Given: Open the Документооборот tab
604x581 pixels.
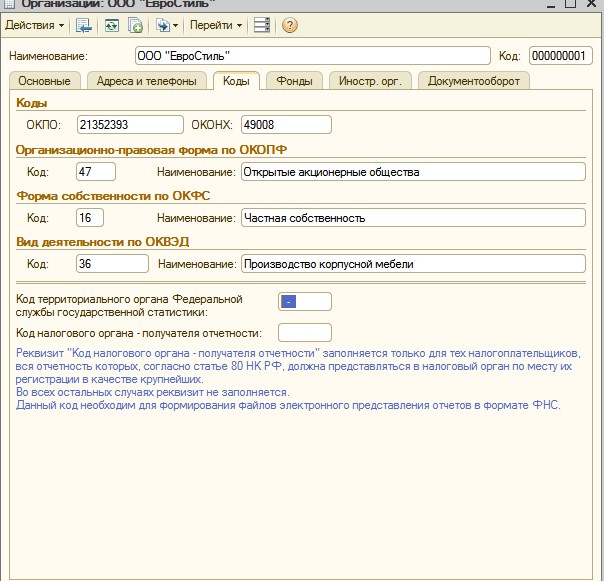Looking at the screenshot, I should tap(474, 81).
